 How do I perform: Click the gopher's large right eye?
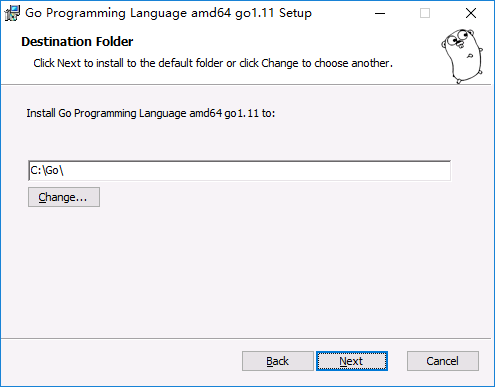(463, 34)
